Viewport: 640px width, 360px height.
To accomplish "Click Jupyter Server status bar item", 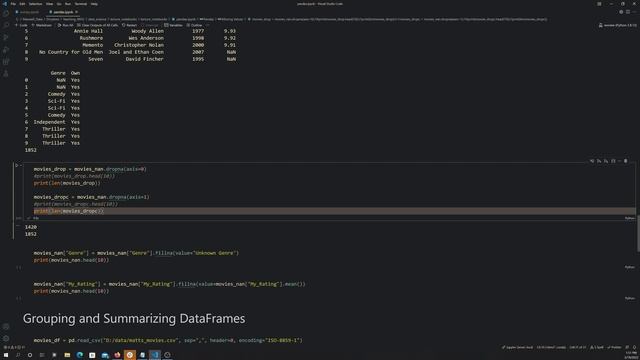I will point(517,347).
